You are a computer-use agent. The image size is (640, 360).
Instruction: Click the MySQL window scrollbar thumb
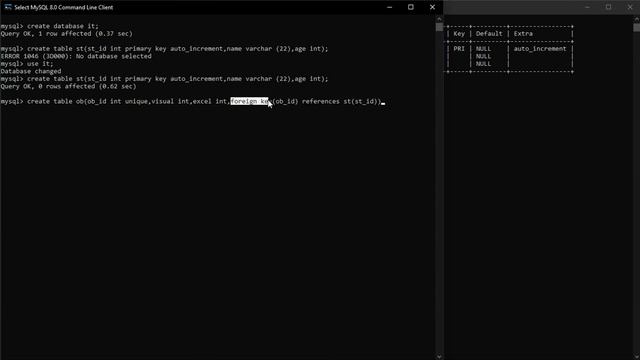tap(439, 27)
